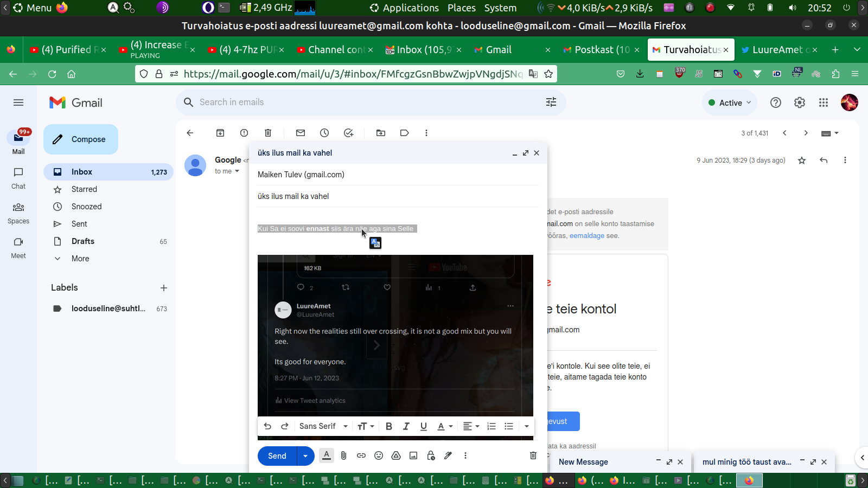
Task: Mark the email as unread
Action: (301, 133)
